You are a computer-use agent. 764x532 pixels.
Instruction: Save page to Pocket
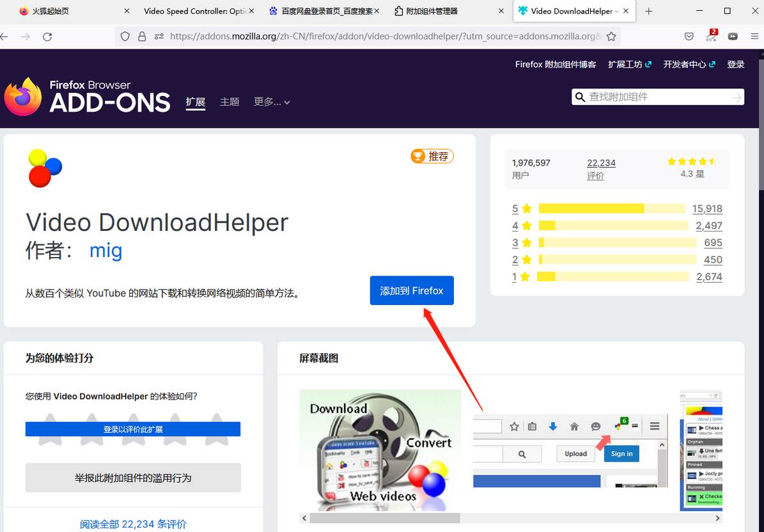pos(689,36)
